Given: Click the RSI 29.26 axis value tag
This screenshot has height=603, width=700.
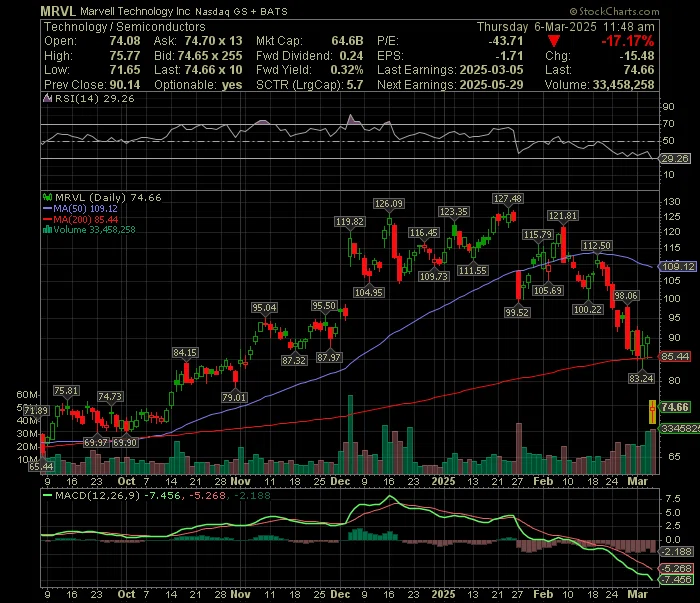Looking at the screenshot, I should point(675,158).
